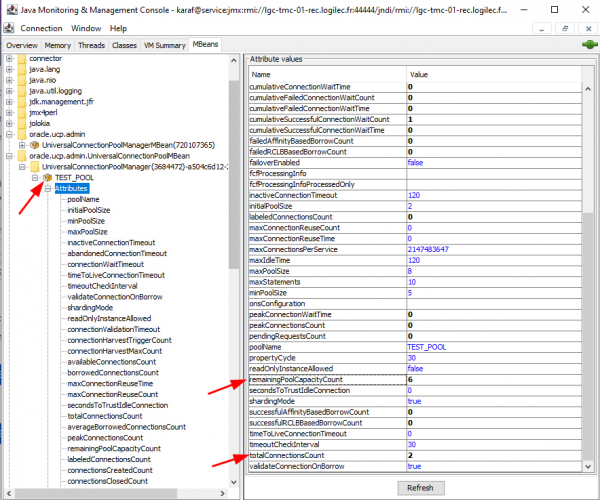
Task: Expand the java.nio tree node
Action: point(9,81)
